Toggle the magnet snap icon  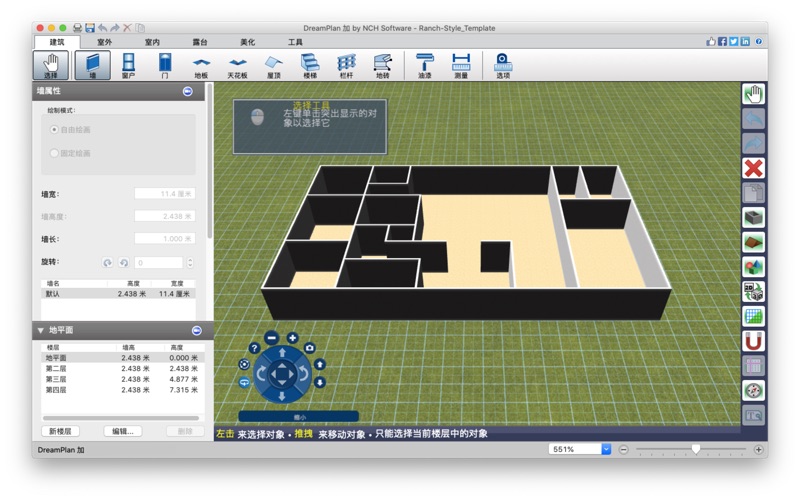tap(753, 341)
